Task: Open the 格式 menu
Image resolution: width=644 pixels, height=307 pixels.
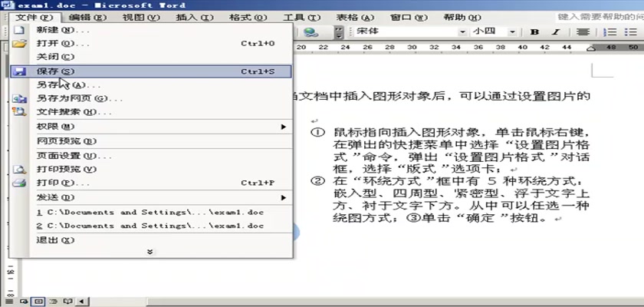Action: pos(248,17)
